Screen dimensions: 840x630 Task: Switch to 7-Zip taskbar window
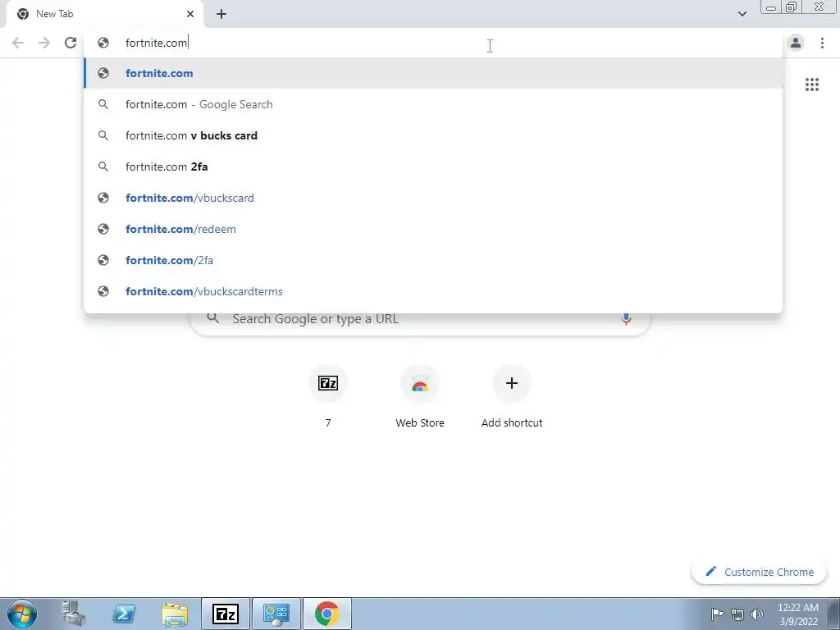pyautogui.click(x=226, y=614)
